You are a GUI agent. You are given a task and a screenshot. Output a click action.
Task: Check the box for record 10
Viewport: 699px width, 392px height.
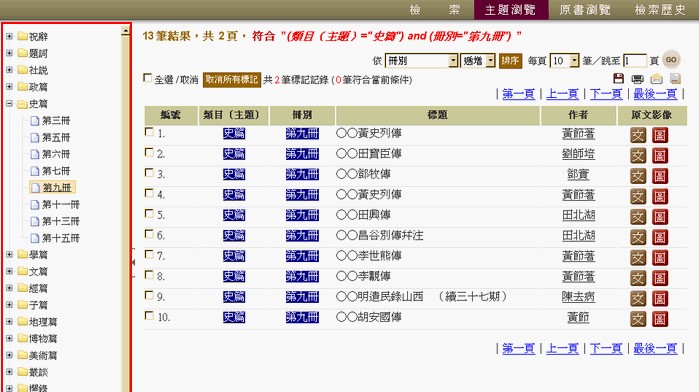point(149,316)
